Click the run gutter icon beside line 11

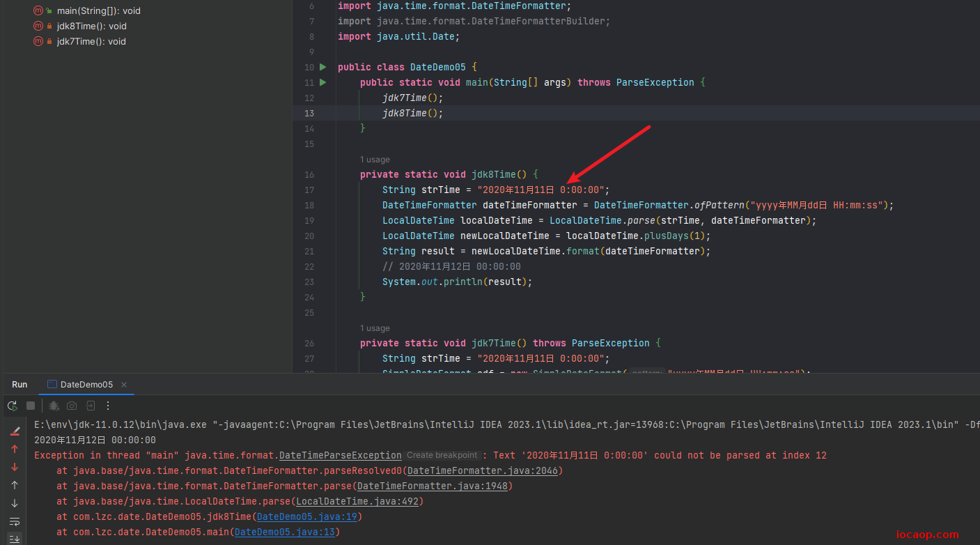(322, 82)
